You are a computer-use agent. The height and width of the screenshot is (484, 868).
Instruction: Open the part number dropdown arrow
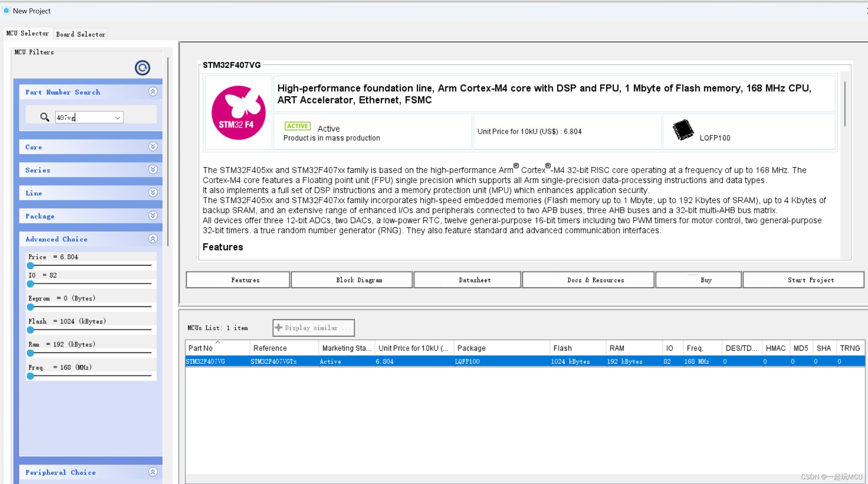(x=118, y=118)
